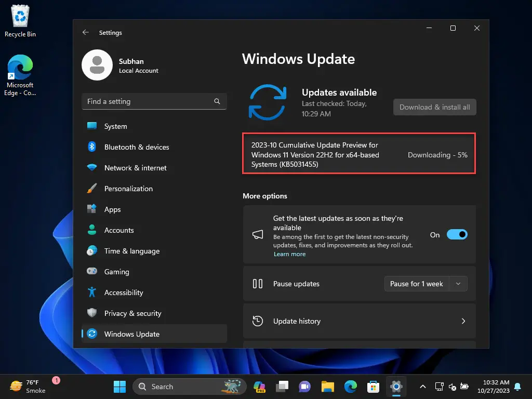Viewport: 532px width, 399px height.
Task: Click the Update history clock icon
Action: 258,321
